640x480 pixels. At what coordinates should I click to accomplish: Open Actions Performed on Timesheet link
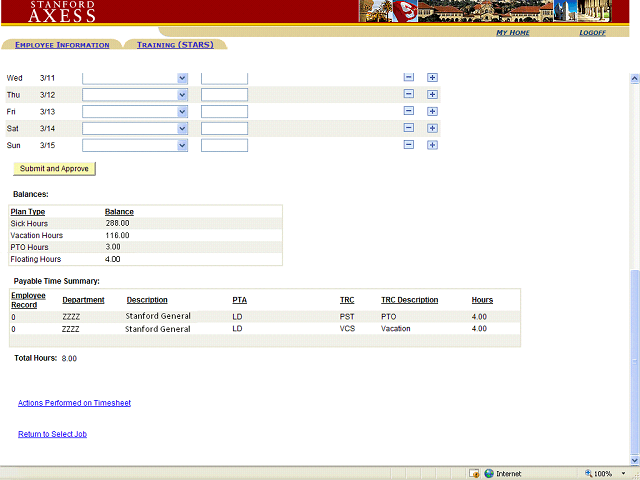pos(74,403)
